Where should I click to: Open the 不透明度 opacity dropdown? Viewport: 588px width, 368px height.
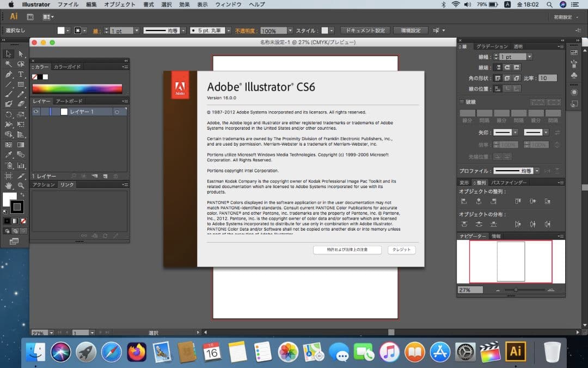click(x=290, y=31)
